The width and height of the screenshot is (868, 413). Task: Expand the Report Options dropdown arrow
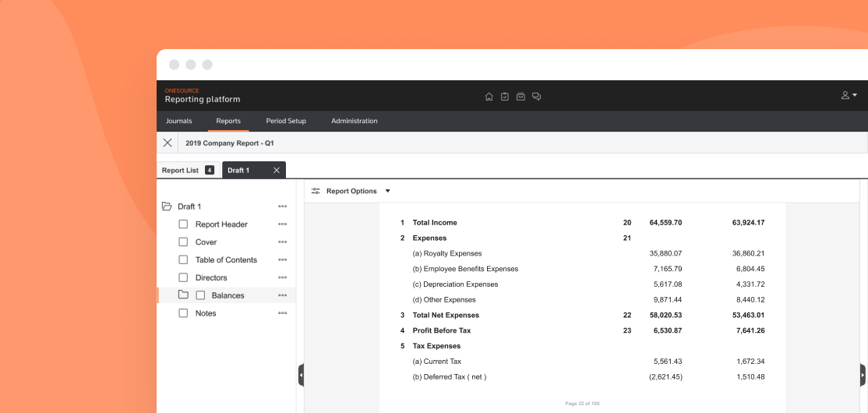pyautogui.click(x=388, y=191)
